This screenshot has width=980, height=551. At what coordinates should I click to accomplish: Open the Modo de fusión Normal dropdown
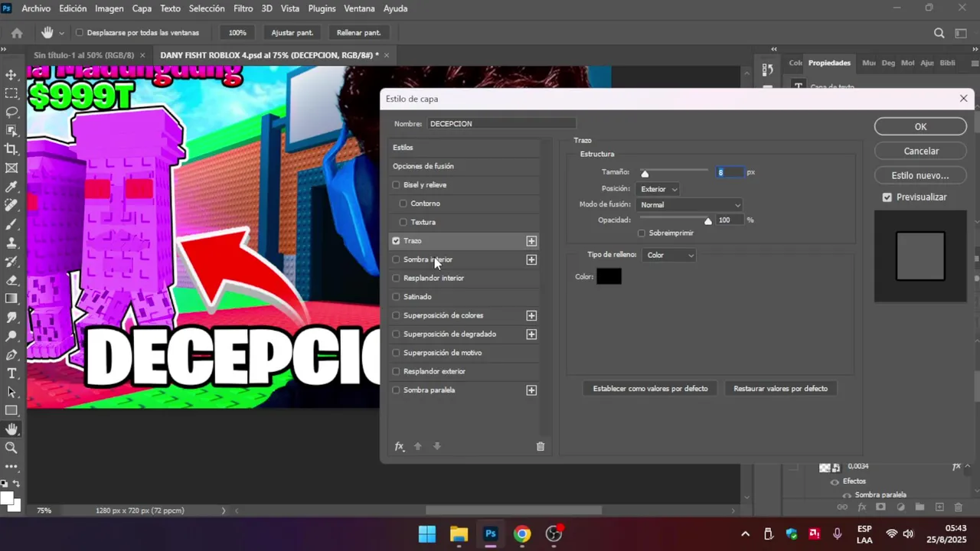point(689,205)
